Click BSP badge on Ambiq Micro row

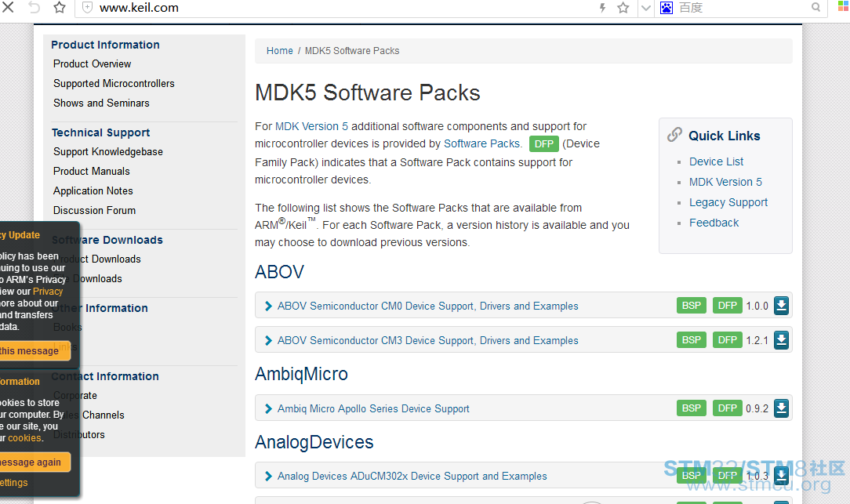click(x=691, y=408)
